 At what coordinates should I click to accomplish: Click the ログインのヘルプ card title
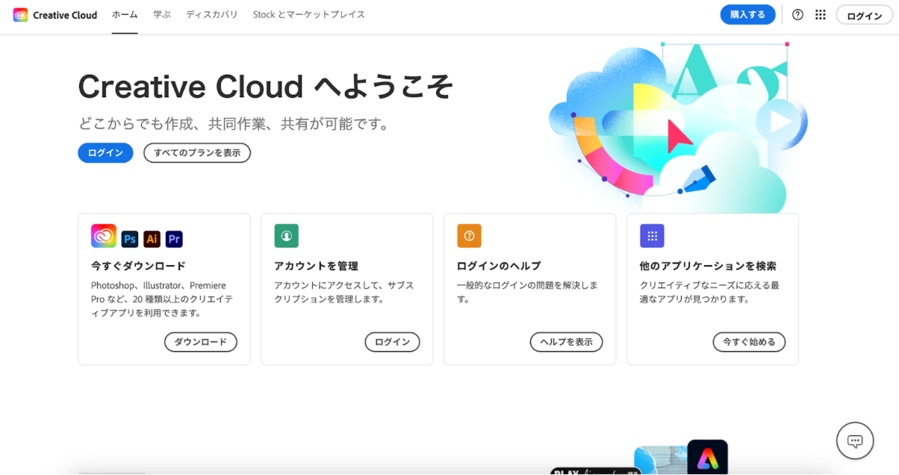(x=499, y=266)
